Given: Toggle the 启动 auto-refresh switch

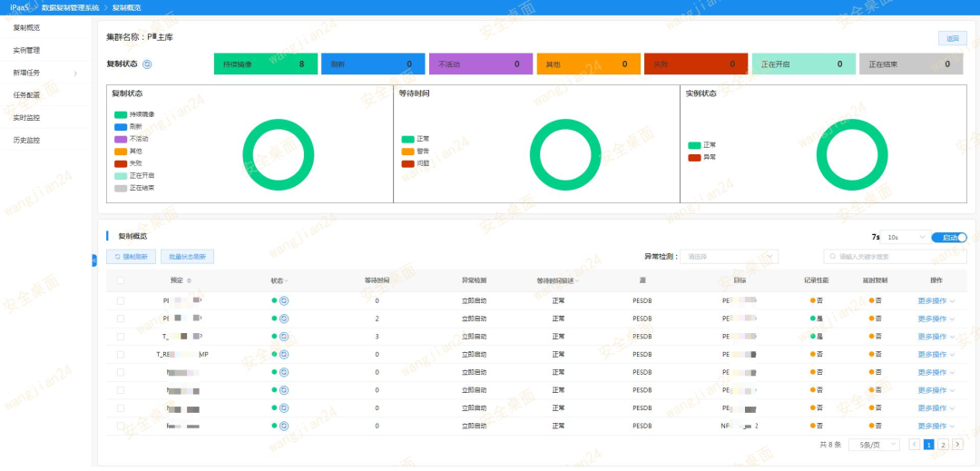Looking at the screenshot, I should (x=949, y=238).
